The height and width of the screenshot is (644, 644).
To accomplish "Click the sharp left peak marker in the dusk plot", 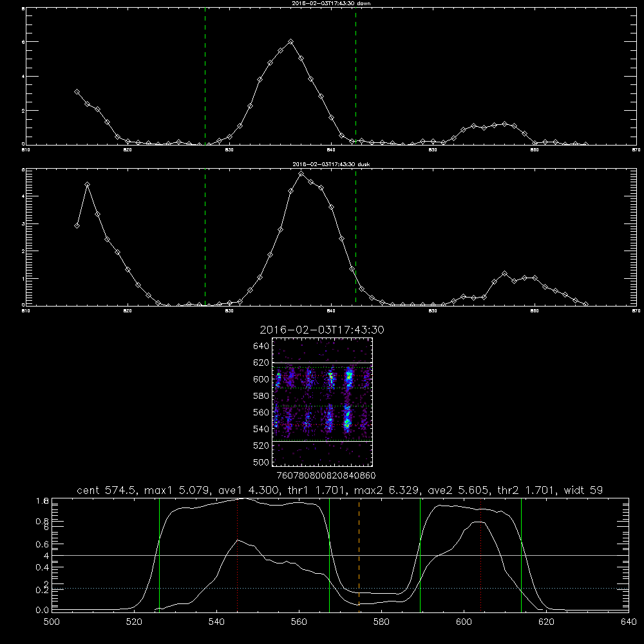I will tap(87, 185).
